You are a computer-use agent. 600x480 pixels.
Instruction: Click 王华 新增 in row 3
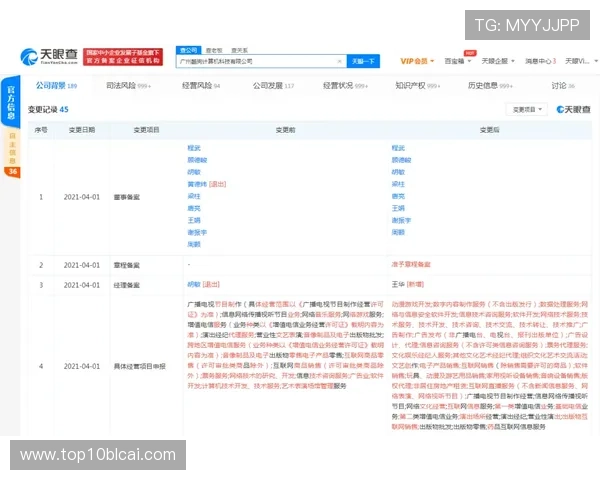pyautogui.click(x=408, y=284)
